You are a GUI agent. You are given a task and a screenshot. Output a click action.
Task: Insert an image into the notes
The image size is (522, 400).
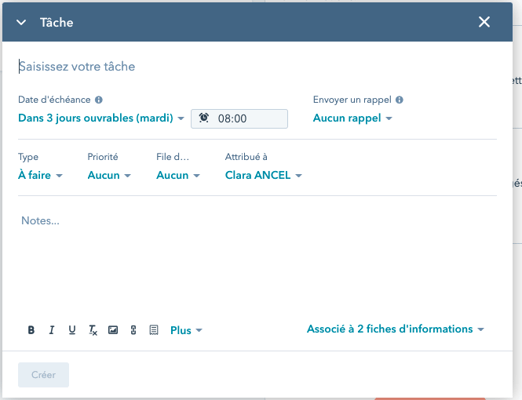113,330
